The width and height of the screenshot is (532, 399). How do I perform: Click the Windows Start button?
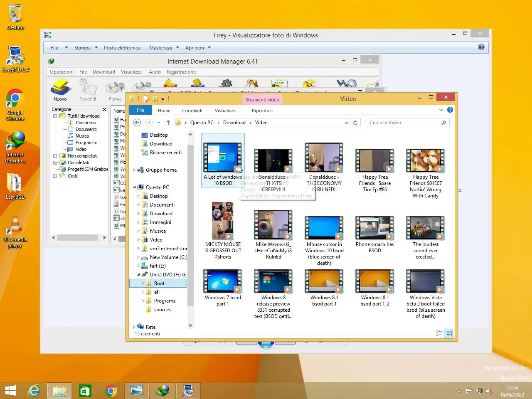[10, 391]
